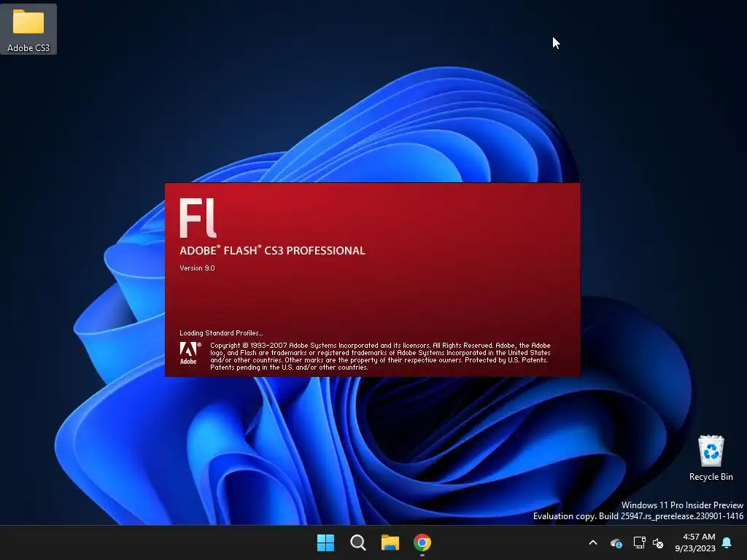
Task: Click the Fl logo on the Flash splash
Action: (x=198, y=217)
